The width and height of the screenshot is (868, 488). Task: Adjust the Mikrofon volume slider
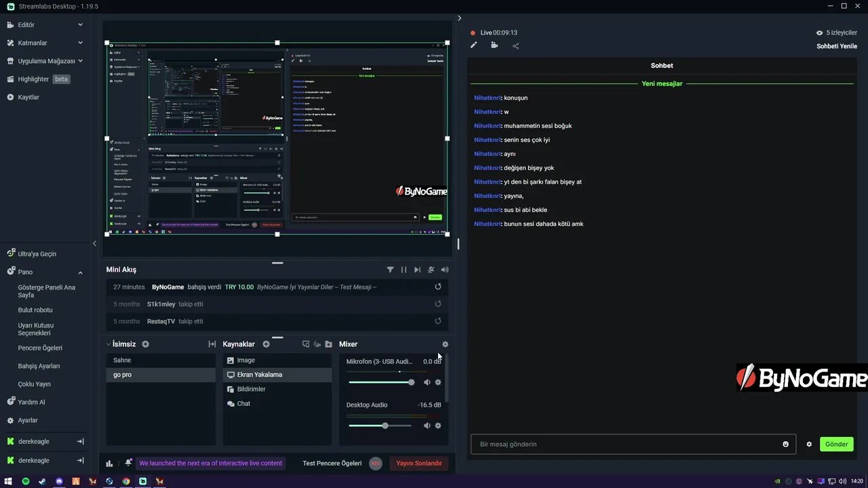pos(380,382)
